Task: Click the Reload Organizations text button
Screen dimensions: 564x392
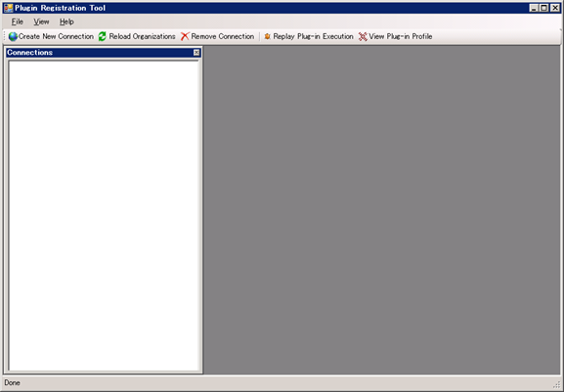Action: (x=142, y=36)
